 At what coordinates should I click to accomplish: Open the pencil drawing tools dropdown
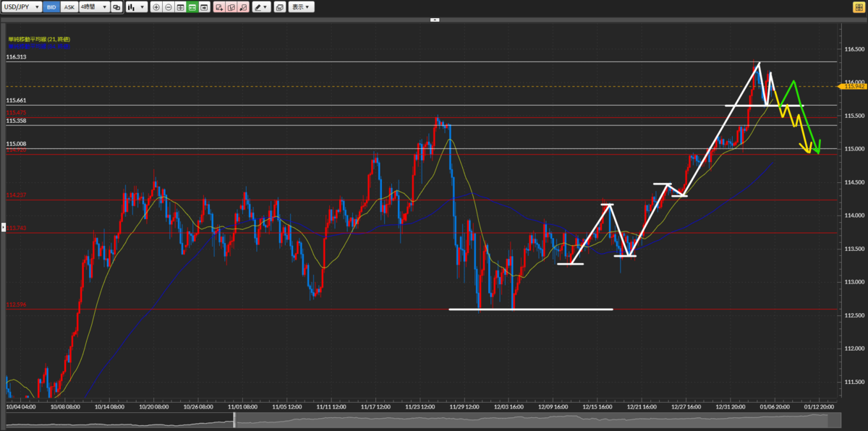click(260, 7)
